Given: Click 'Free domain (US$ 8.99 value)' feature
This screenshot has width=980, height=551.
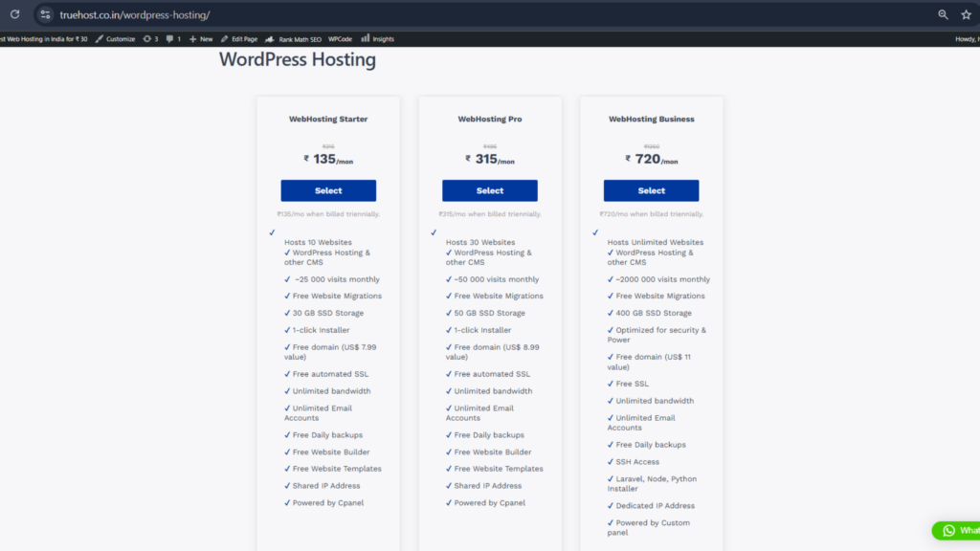Looking at the screenshot, I should click(x=493, y=352).
